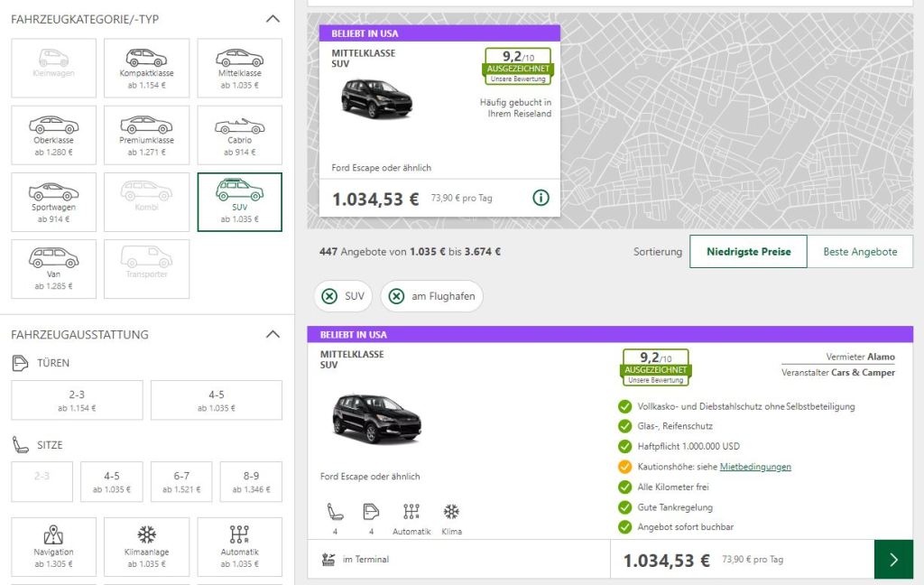The width and height of the screenshot is (924, 585).
Task: Click the green arrow to book offer
Action: [893, 560]
